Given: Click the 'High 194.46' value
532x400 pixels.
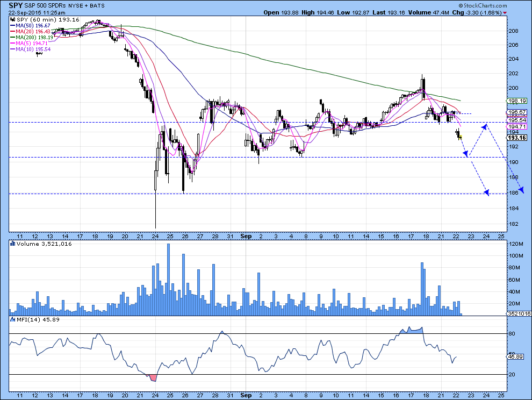Looking at the screenshot, I should [318, 12].
